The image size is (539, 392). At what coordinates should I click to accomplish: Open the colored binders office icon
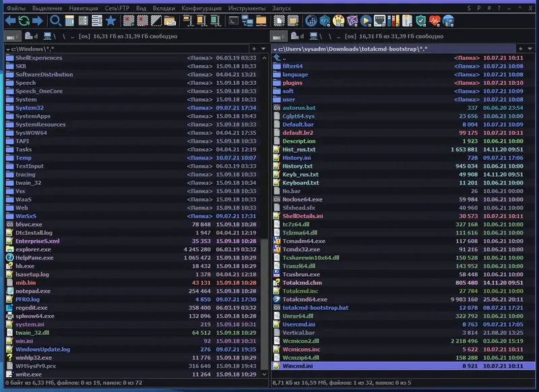point(393,21)
